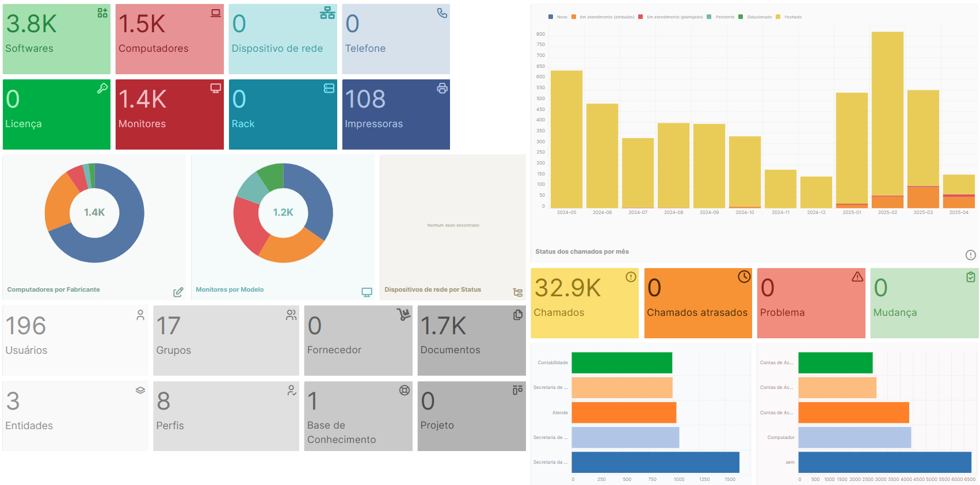Click the warning triangle icon on Problema tile
This screenshot has height=485, width=980.
(x=857, y=277)
